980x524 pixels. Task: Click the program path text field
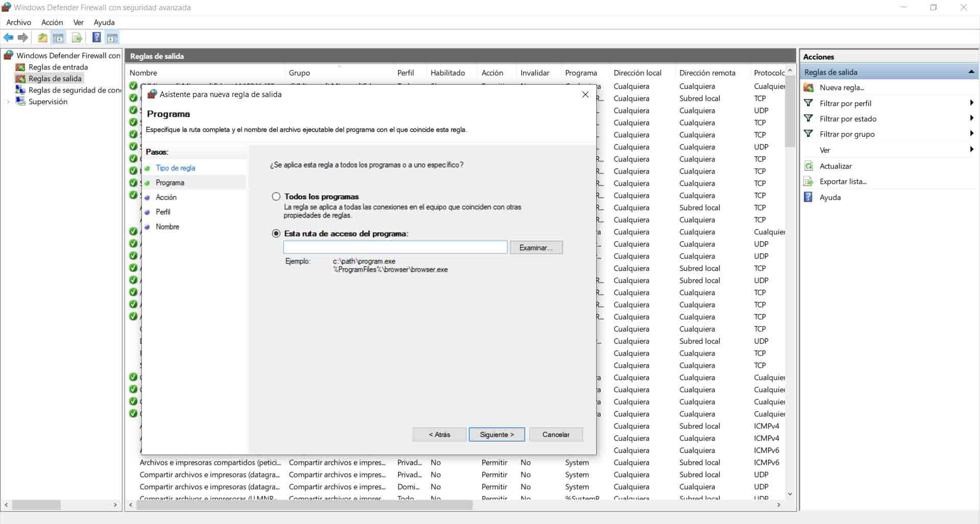click(395, 247)
